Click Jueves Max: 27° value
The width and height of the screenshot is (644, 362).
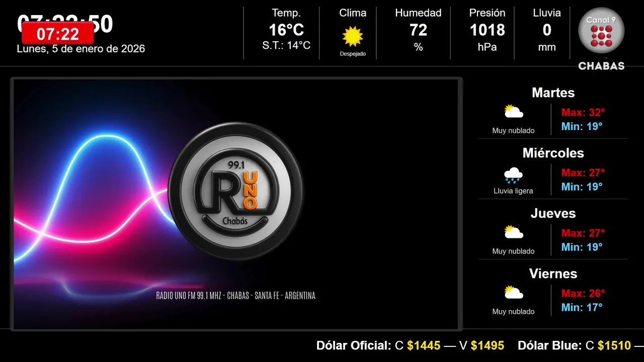[x=583, y=233]
